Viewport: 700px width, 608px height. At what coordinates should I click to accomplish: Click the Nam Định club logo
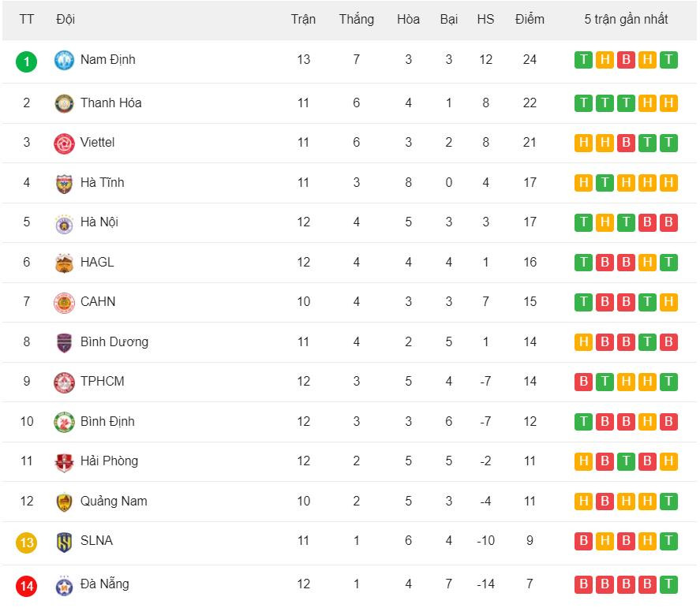[64, 60]
